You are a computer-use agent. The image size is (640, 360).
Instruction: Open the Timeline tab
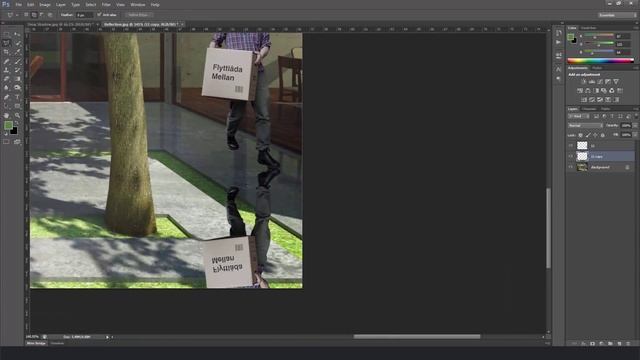pos(57,344)
